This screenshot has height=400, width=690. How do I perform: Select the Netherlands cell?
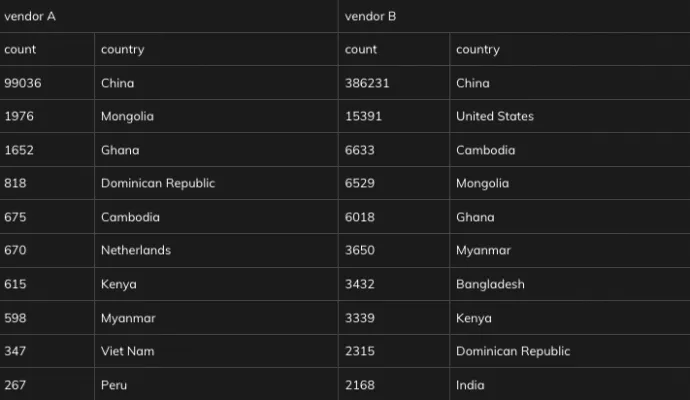coord(216,250)
